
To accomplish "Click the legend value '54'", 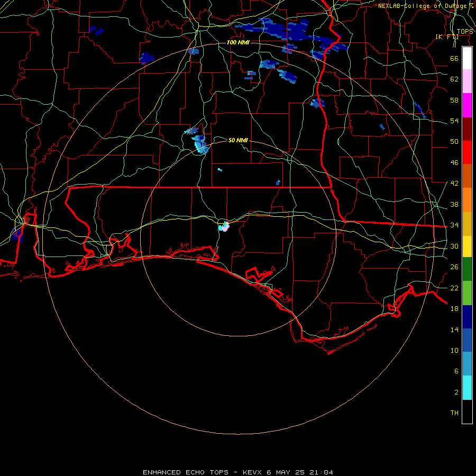I will (454, 121).
